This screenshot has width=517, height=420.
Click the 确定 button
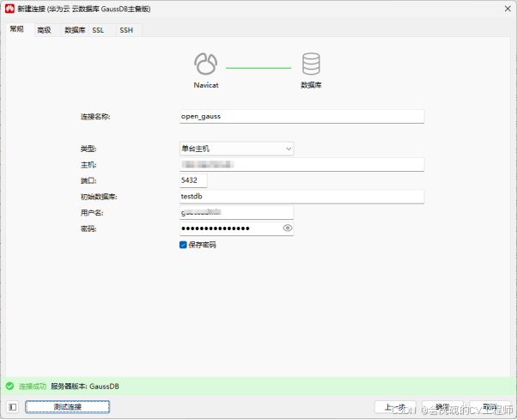click(x=442, y=407)
